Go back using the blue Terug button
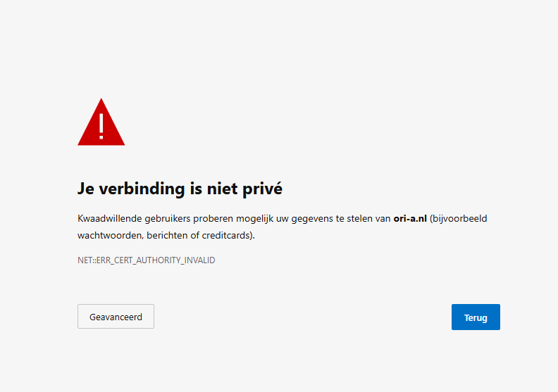Screen dimensions: 558x392 (x=476, y=317)
